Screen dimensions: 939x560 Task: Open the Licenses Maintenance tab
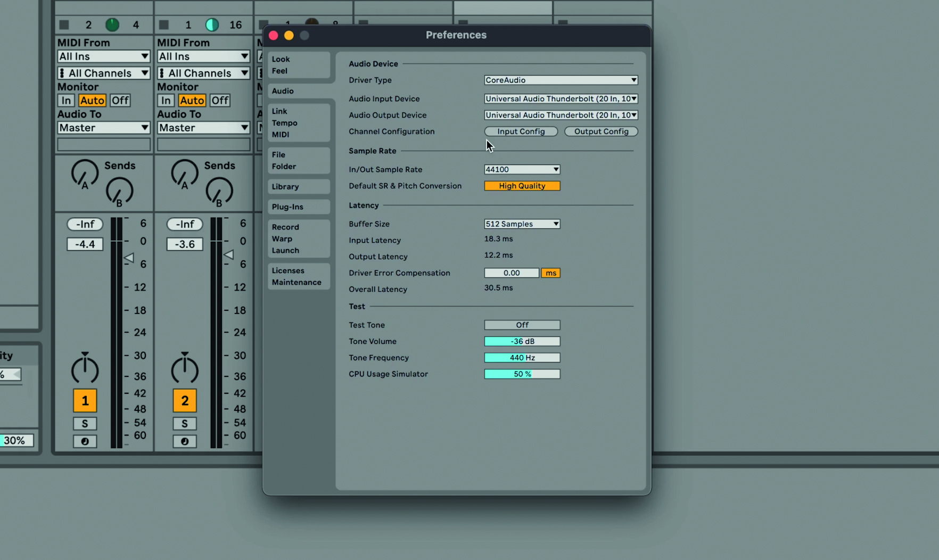tap(299, 277)
